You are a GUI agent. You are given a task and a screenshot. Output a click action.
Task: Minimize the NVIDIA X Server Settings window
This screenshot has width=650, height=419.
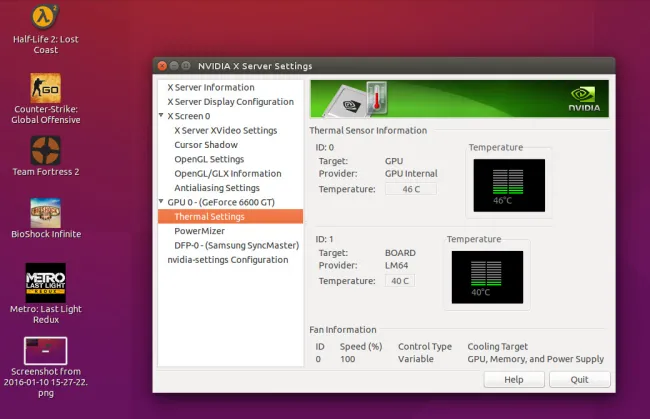tap(174, 65)
